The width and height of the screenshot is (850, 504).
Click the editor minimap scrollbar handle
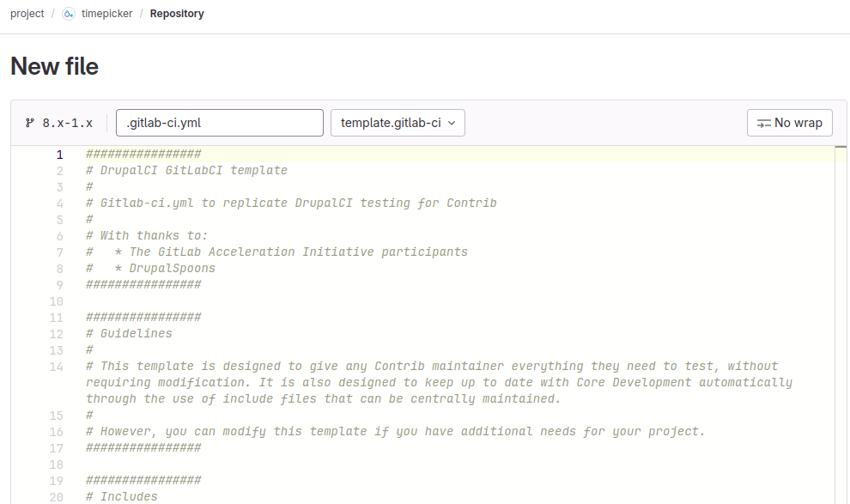point(841,147)
